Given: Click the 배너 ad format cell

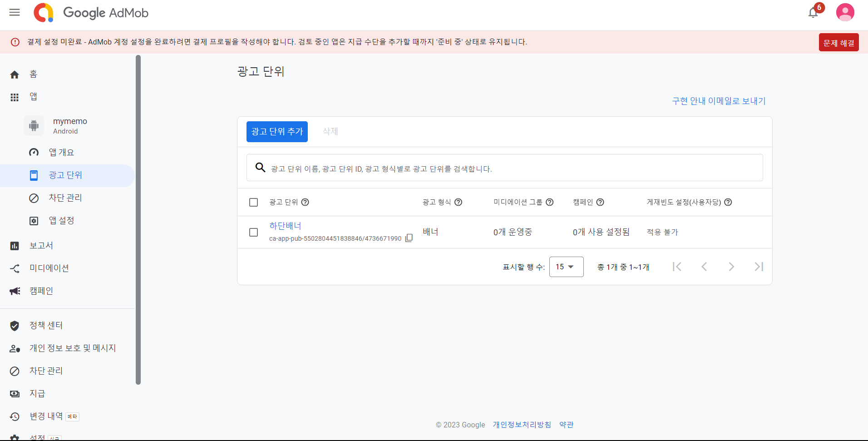Looking at the screenshot, I should 430,232.
